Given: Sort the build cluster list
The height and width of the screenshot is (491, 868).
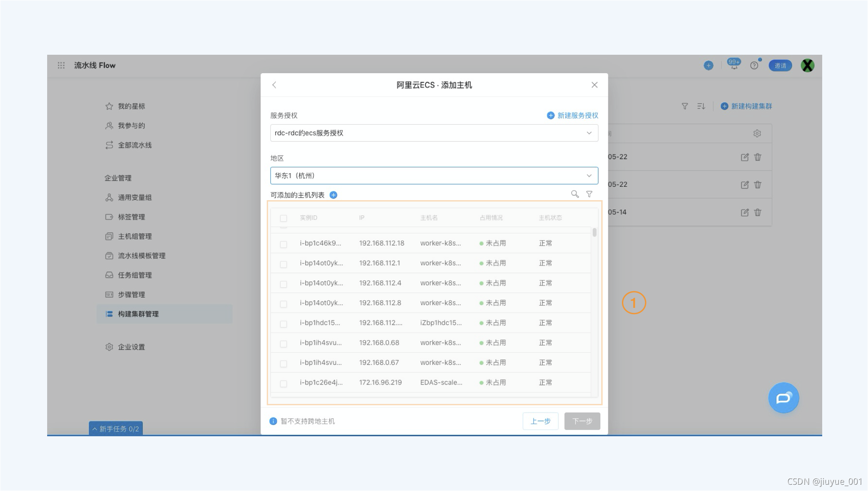Looking at the screenshot, I should pyautogui.click(x=701, y=106).
